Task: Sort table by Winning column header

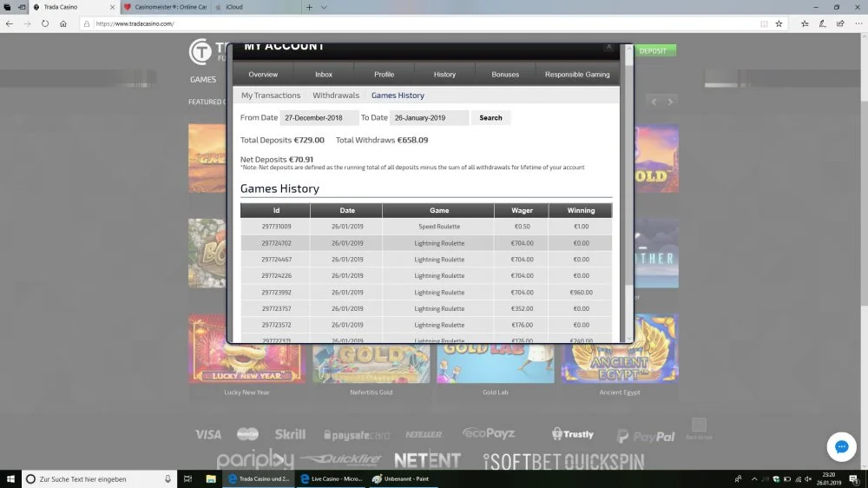Action: point(581,210)
